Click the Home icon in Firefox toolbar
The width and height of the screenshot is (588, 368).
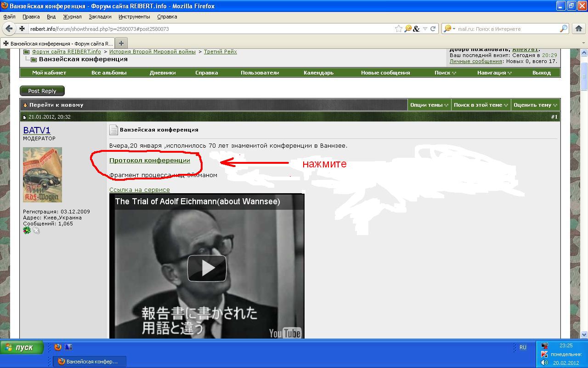[578, 29]
